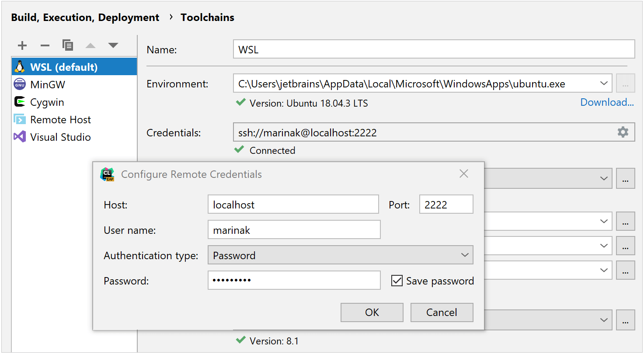
Task: Expand the Environment path dropdown
Action: [604, 83]
